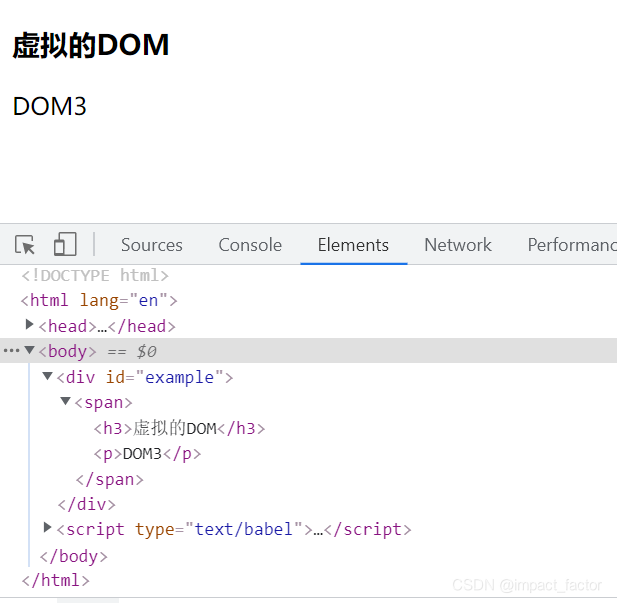Image resolution: width=617 pixels, height=603 pixels.
Task: Switch to the Performance tab
Action: coord(572,245)
